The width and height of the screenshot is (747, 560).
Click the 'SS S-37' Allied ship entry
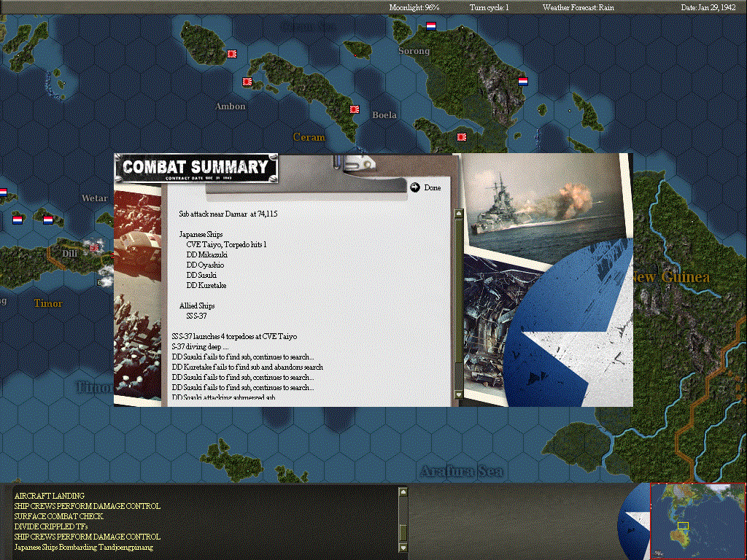pos(196,316)
